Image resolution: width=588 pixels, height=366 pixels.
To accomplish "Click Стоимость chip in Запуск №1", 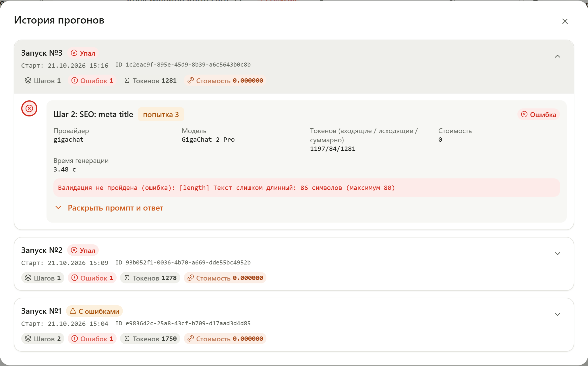I will (225, 339).
